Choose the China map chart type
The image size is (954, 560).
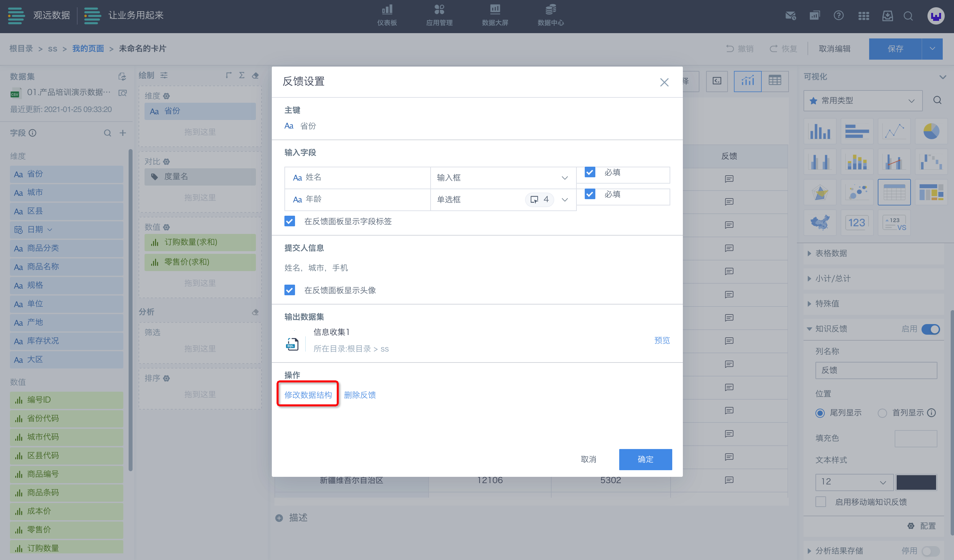pyautogui.click(x=820, y=222)
